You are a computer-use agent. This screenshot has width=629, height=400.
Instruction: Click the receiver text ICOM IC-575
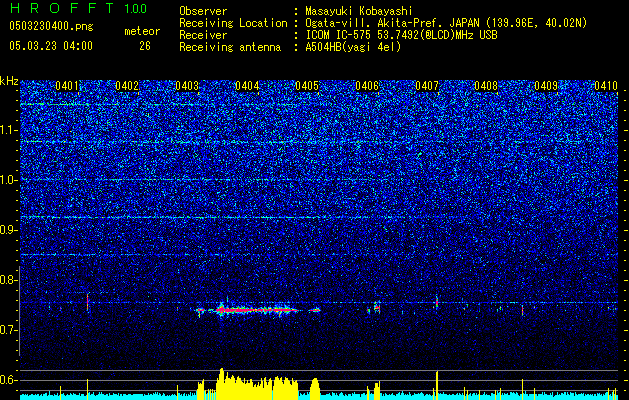click(339, 35)
